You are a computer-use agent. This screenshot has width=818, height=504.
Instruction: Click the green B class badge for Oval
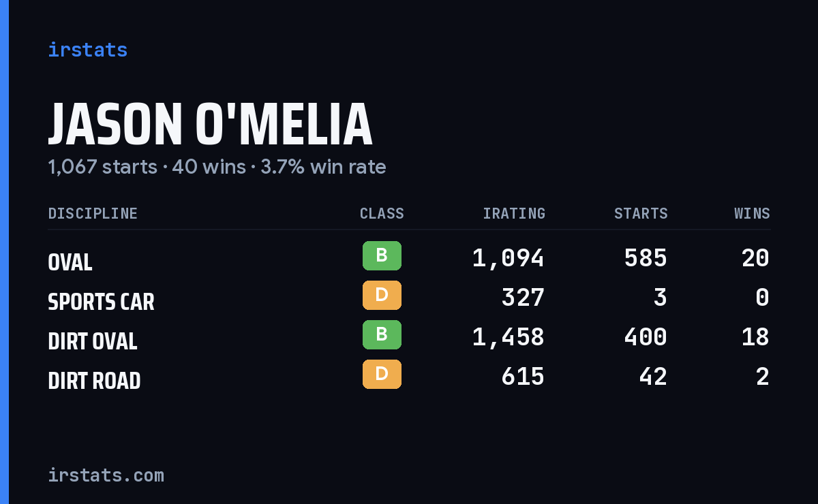coord(382,256)
